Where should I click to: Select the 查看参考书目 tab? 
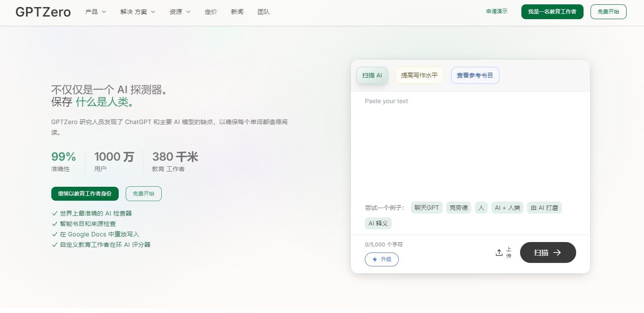tap(475, 75)
